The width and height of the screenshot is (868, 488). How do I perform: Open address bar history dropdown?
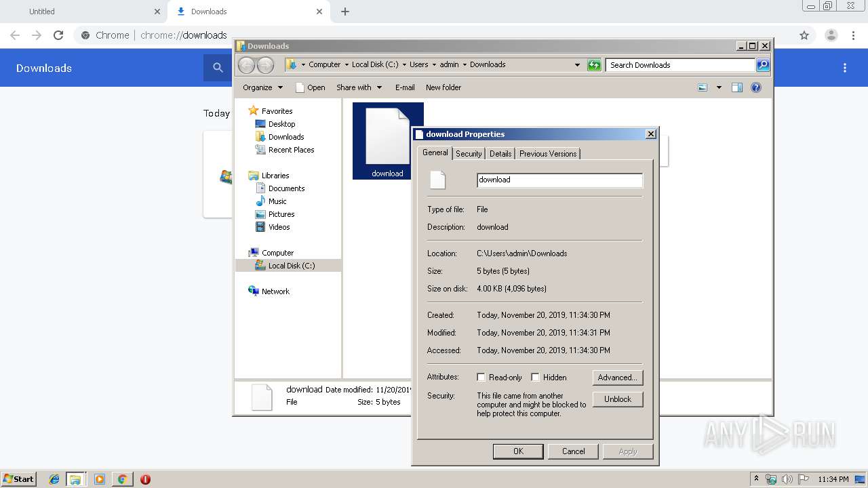pyautogui.click(x=577, y=65)
